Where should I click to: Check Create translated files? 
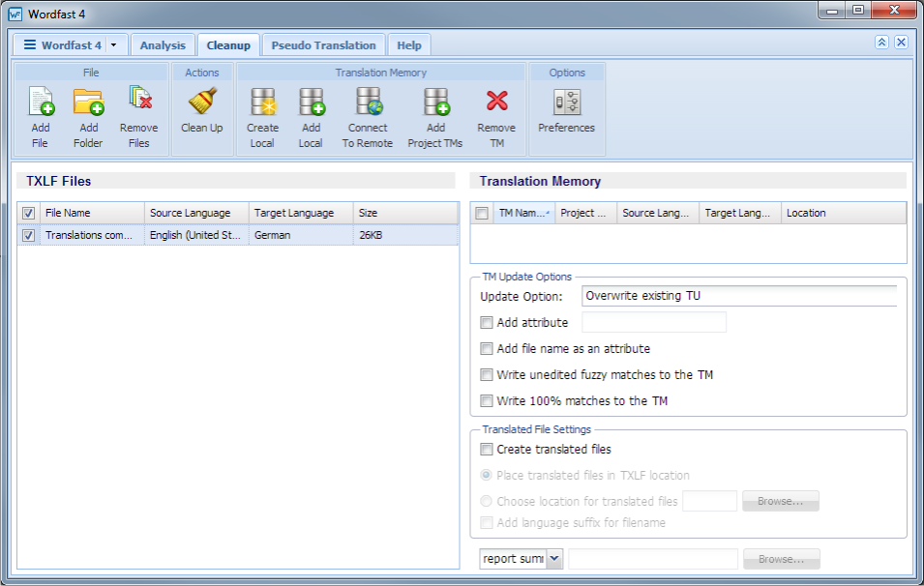tap(486, 450)
